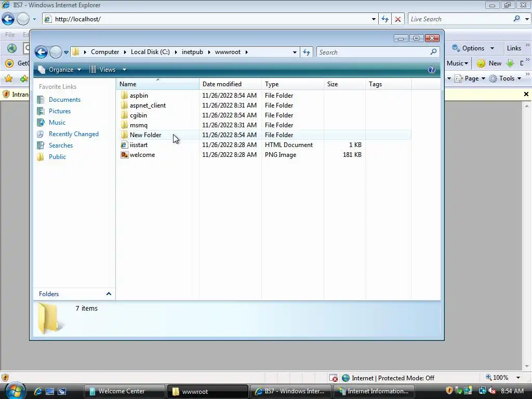Open Documents favorite link
This screenshot has height=399, width=532.
[x=64, y=99]
